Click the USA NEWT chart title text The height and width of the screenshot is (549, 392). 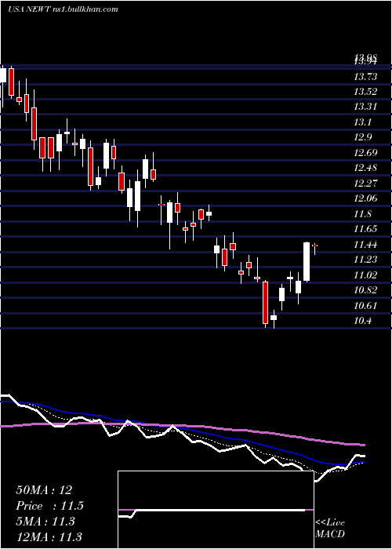[x=63, y=9]
